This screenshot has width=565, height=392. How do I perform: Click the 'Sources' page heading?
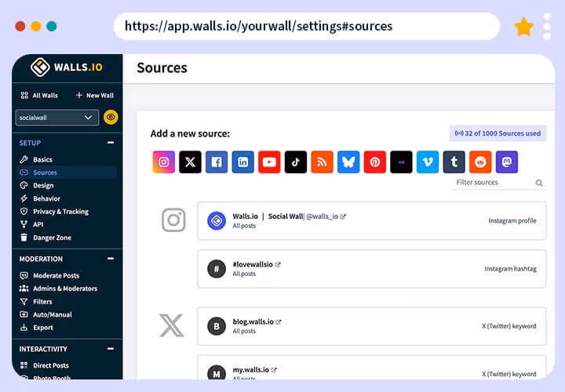(162, 67)
